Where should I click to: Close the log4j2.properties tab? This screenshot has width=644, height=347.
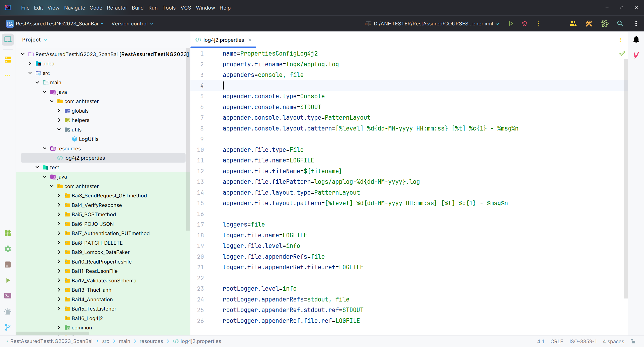tap(250, 40)
